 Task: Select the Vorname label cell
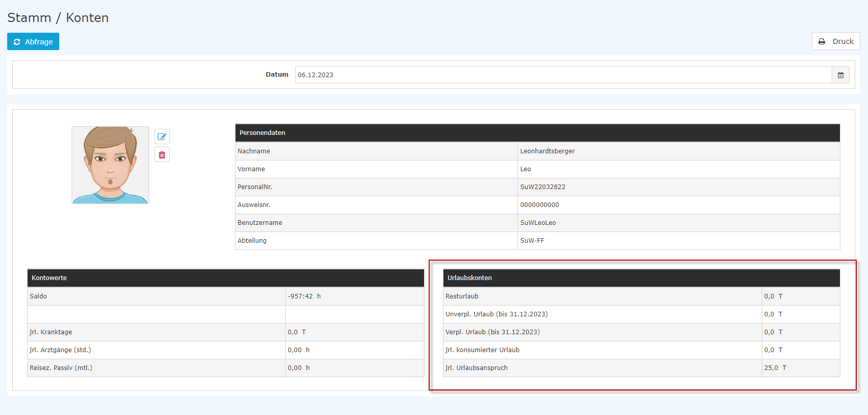tap(377, 169)
